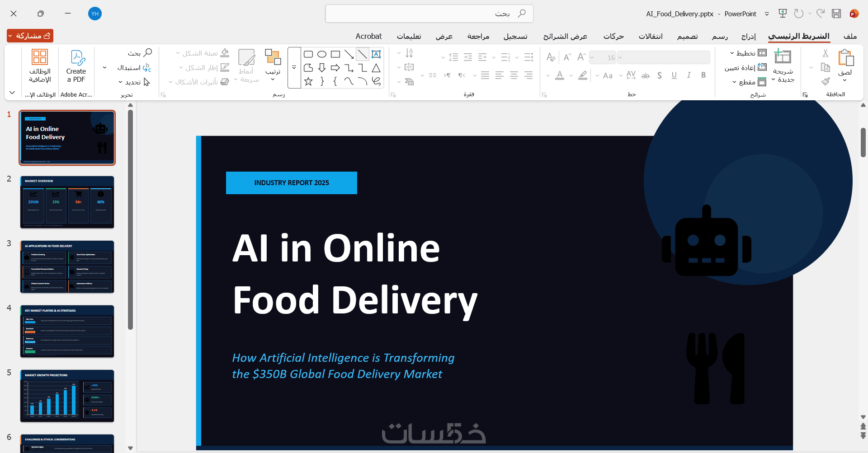
Task: Open the Clipboard (الحافظة) dialog launcher
Action: (x=805, y=95)
